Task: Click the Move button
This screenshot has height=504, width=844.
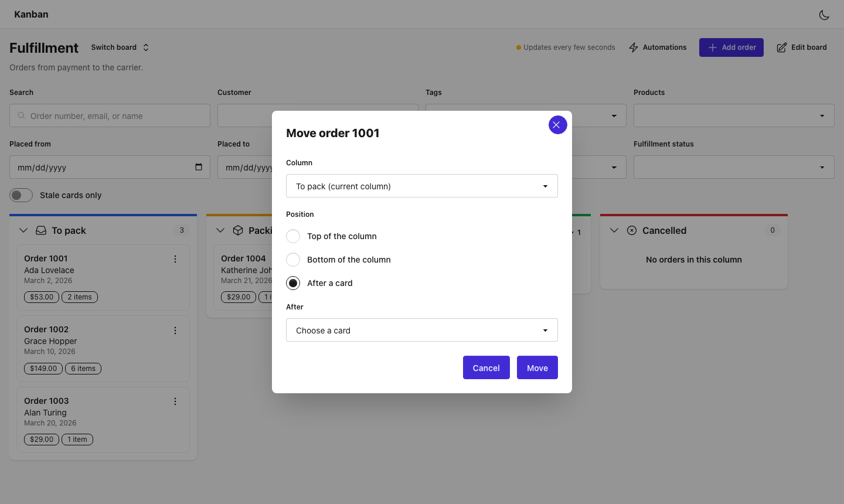Action: (537, 367)
